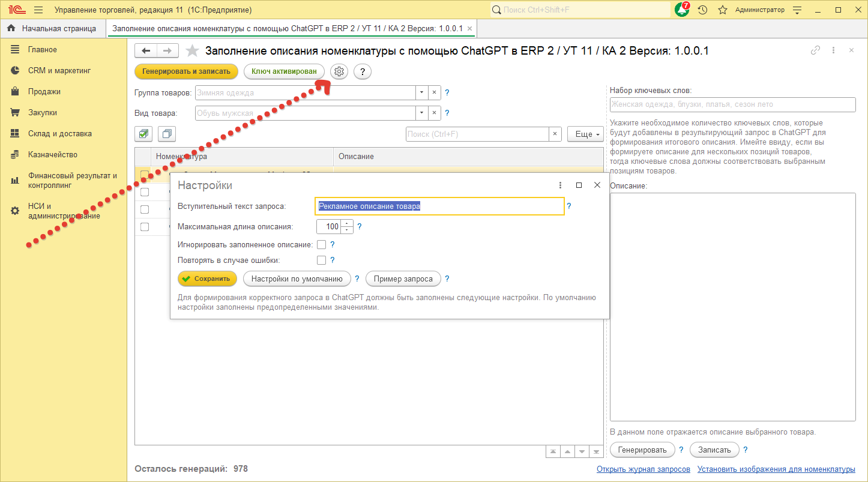Enable Повторить в случае ошибки
This screenshot has height=482, width=868.
(x=322, y=259)
